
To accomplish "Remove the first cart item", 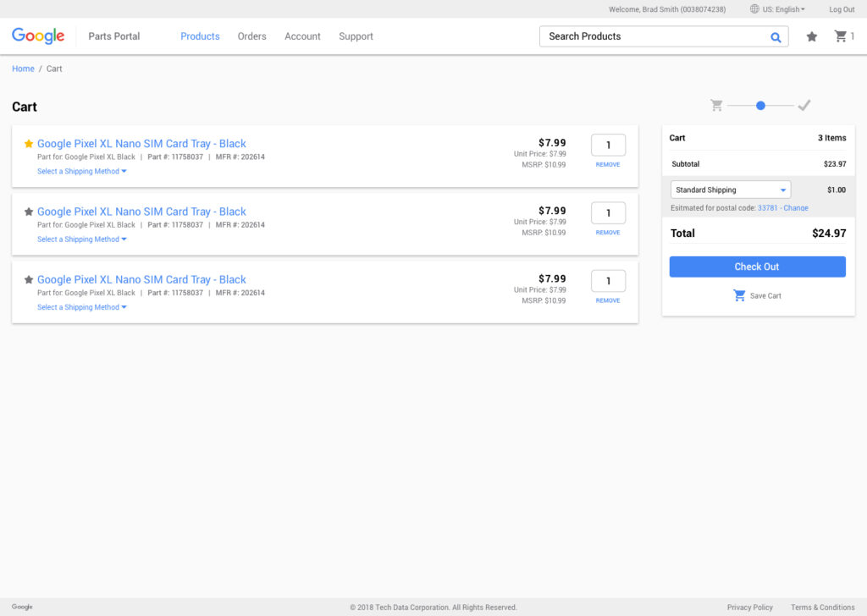I will point(608,165).
